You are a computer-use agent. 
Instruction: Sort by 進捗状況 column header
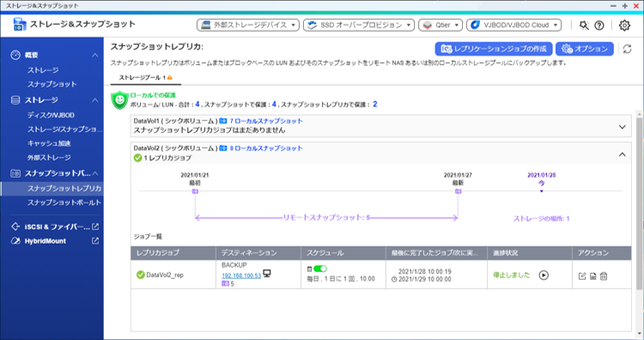point(530,253)
